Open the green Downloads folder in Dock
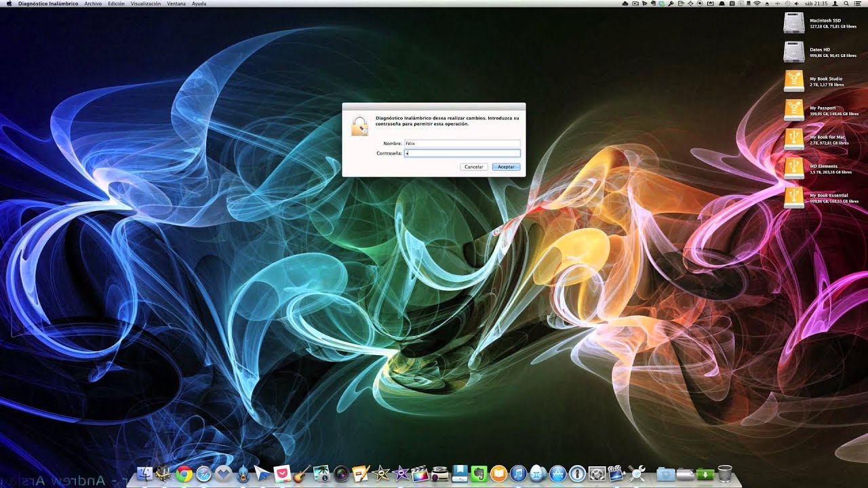Image resolution: width=868 pixels, height=488 pixels. (x=705, y=474)
